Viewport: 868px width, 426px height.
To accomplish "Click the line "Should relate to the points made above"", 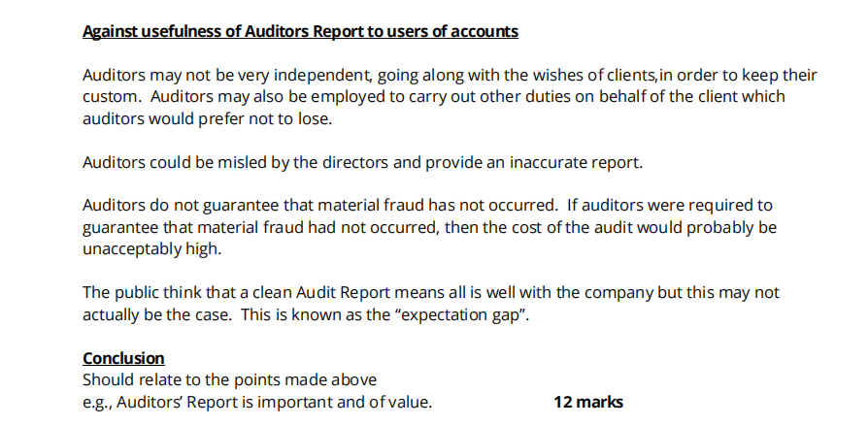I will click(x=229, y=379).
